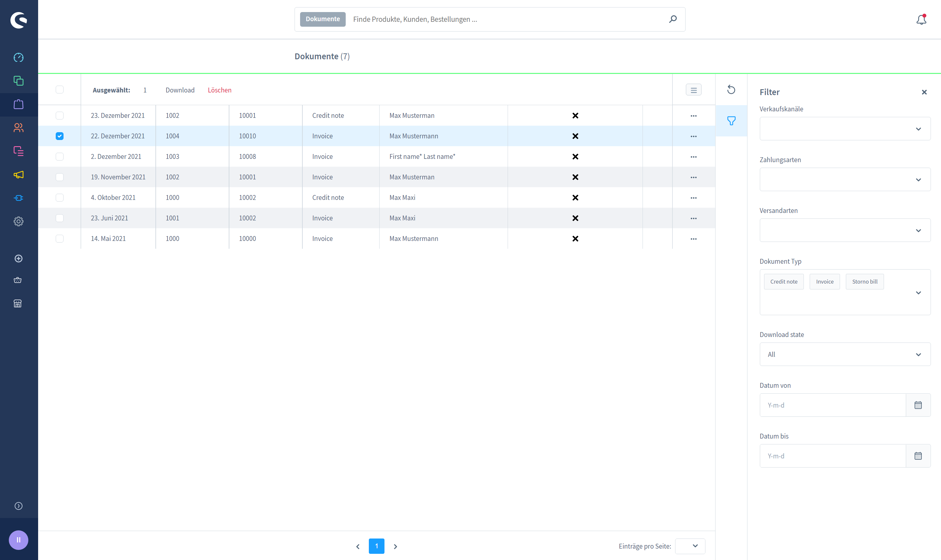Open context menu for 14. Mai 2021 row
Image resolution: width=941 pixels, height=560 pixels.
[693, 239]
